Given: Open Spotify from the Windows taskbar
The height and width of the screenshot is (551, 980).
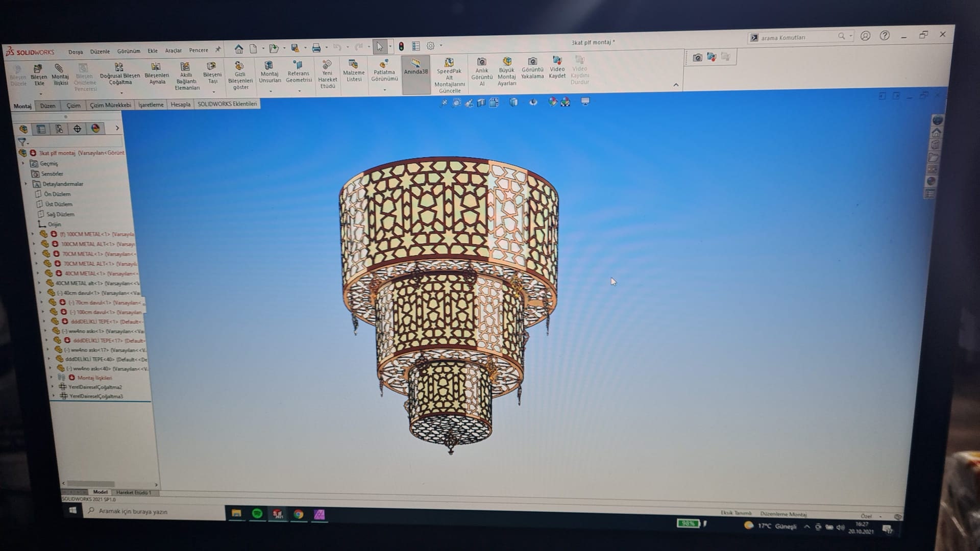Looking at the screenshot, I should click(x=257, y=514).
